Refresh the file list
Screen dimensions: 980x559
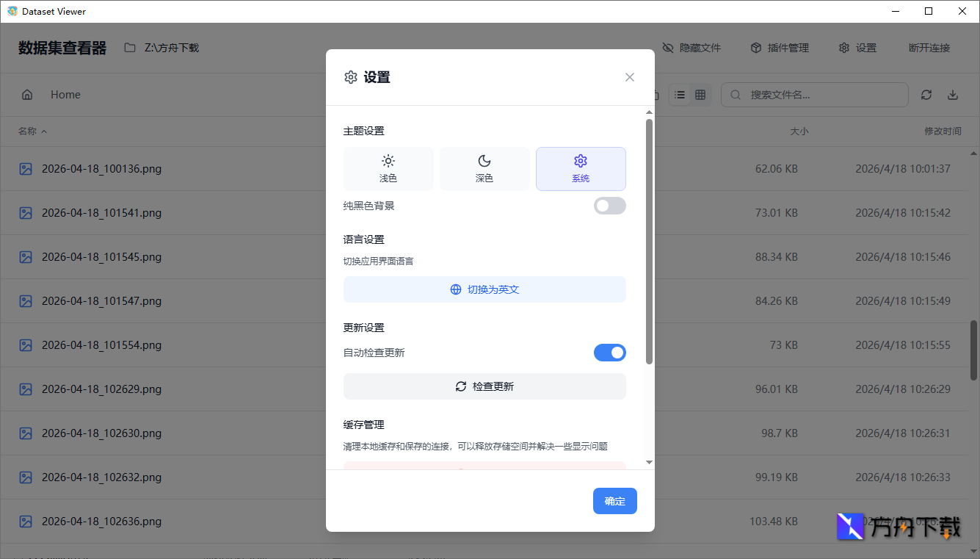coord(926,94)
